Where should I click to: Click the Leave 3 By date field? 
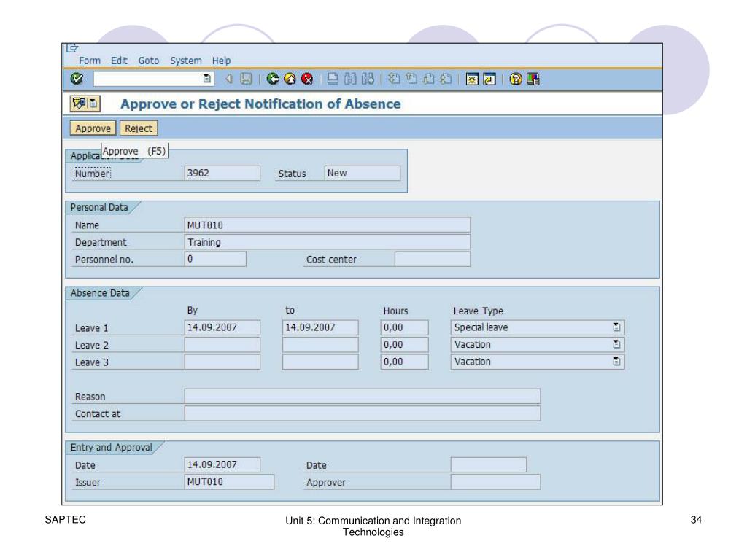point(222,362)
